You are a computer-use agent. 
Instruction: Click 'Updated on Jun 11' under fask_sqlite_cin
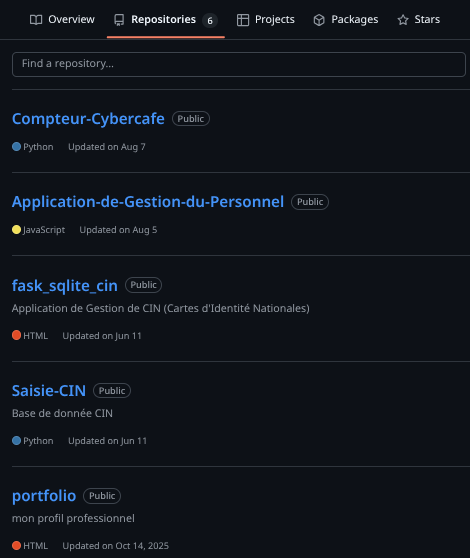click(102, 336)
